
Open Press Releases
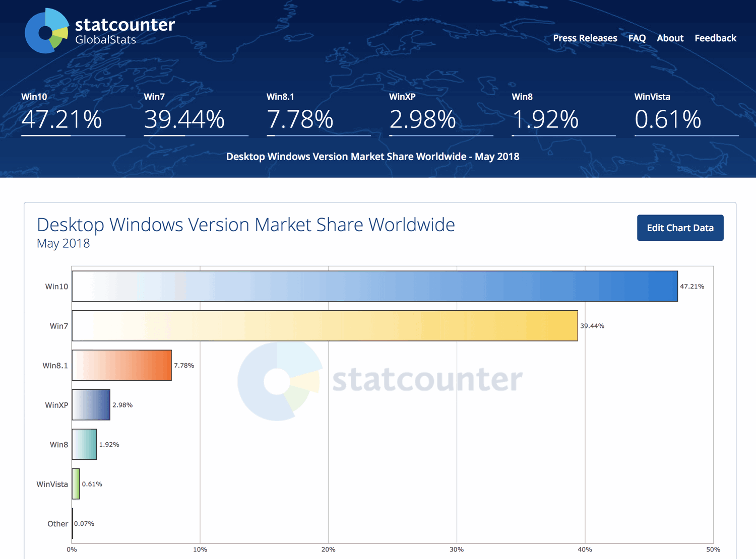(585, 38)
